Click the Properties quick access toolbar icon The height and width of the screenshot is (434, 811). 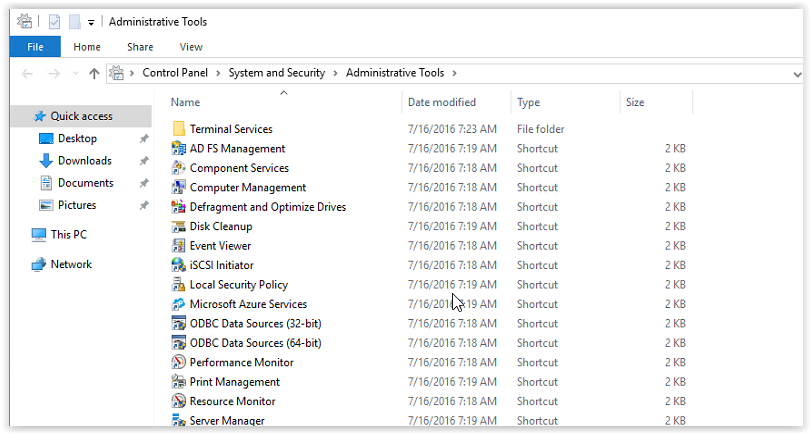point(54,22)
